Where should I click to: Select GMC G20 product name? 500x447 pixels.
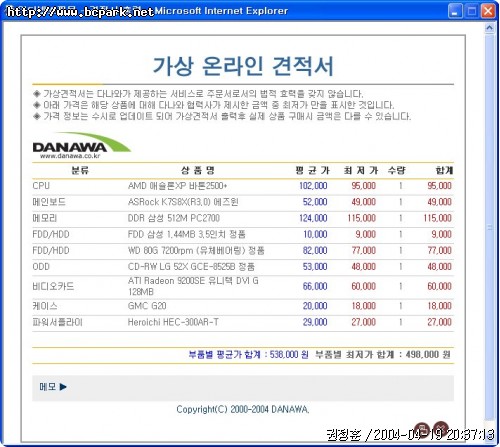click(147, 306)
